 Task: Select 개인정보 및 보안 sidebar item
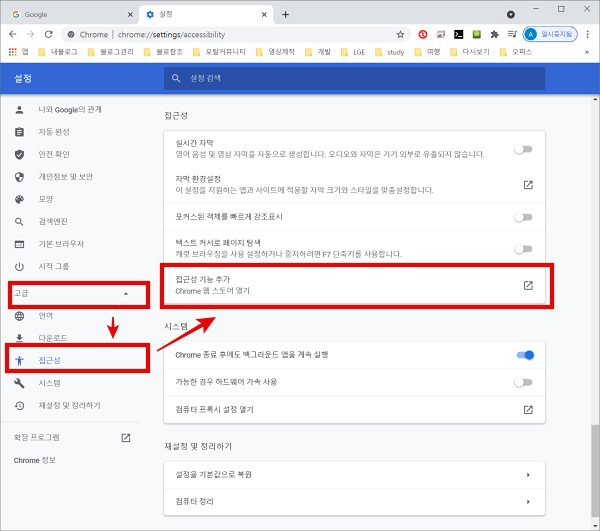click(65, 177)
